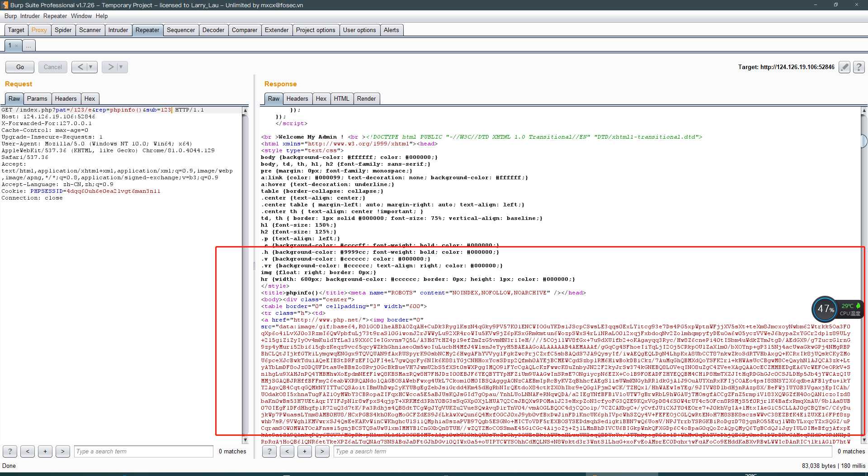Open the Intruder menu
Viewport: 868px width, 476px height.
[x=30, y=16]
